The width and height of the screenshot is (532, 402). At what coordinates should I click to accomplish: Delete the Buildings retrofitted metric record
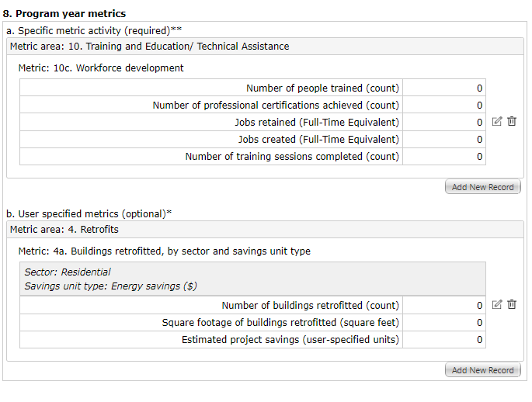(512, 304)
